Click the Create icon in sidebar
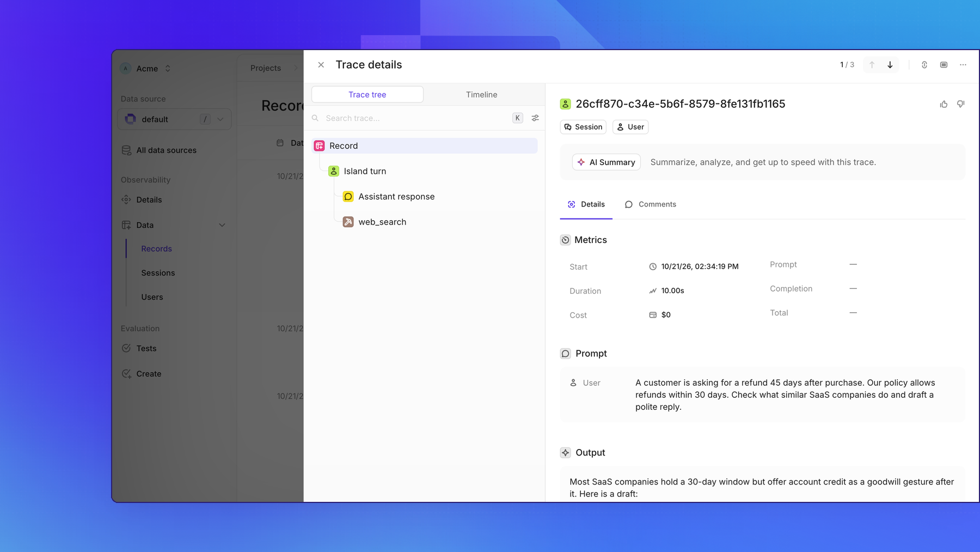The image size is (980, 552). coord(126,374)
